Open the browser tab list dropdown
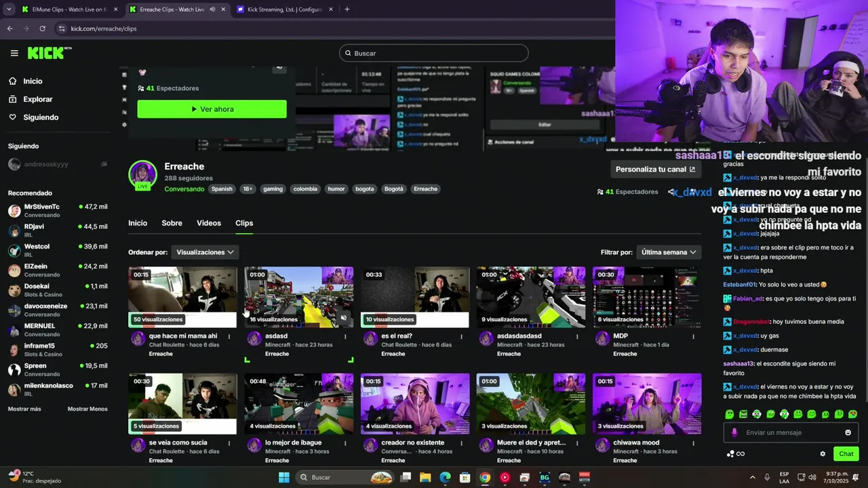This screenshot has width=868, height=488. pyautogui.click(x=8, y=9)
